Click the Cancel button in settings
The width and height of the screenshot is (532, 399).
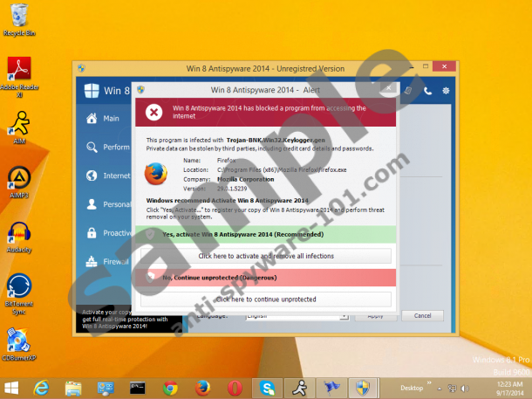422,315
